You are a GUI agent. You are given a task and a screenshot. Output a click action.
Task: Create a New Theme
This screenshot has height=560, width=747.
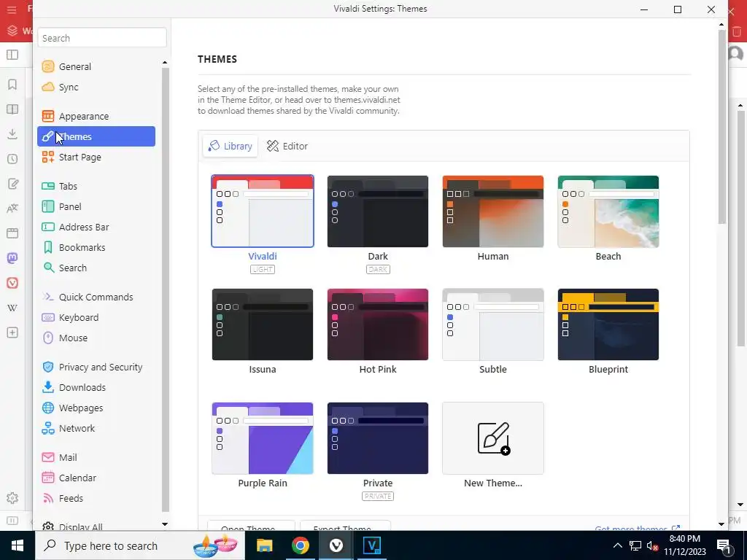pos(493,438)
